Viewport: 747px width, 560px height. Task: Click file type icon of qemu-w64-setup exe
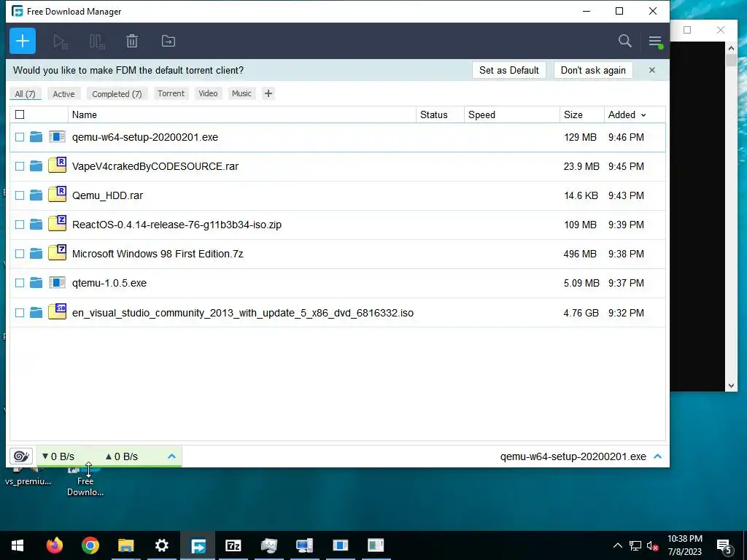point(57,137)
